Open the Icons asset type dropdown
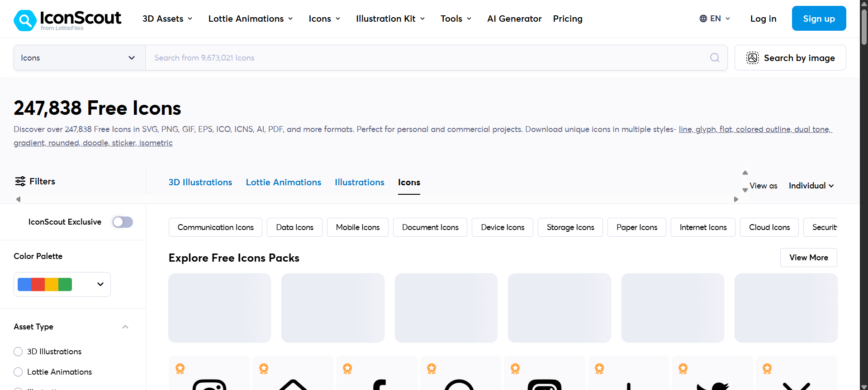This screenshot has width=868, height=390. tap(79, 58)
